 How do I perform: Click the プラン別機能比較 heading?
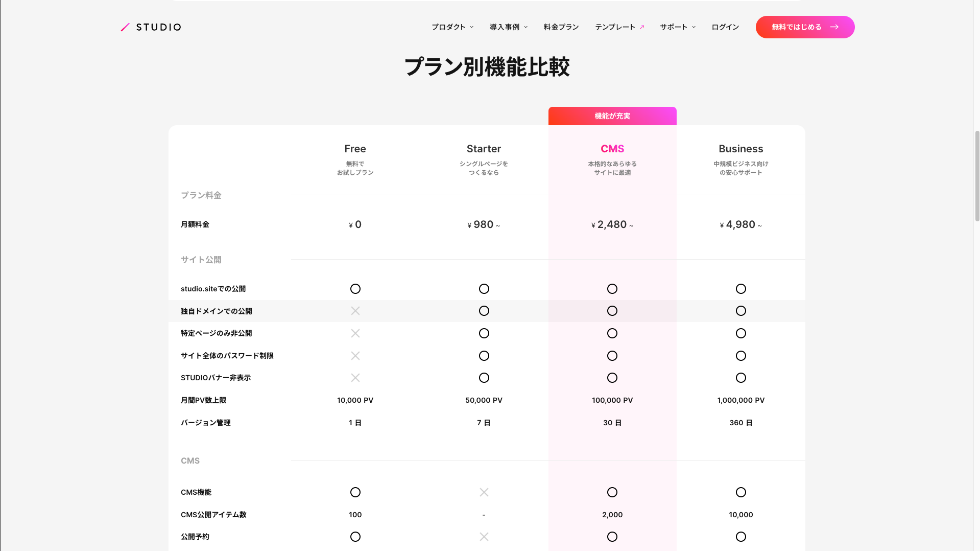(x=487, y=67)
